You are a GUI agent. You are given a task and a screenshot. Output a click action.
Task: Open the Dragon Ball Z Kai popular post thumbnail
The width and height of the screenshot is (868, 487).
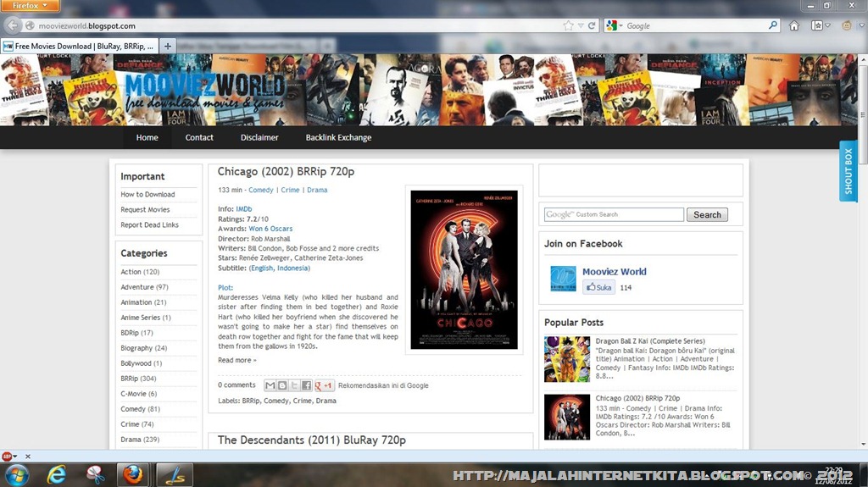pyautogui.click(x=567, y=359)
